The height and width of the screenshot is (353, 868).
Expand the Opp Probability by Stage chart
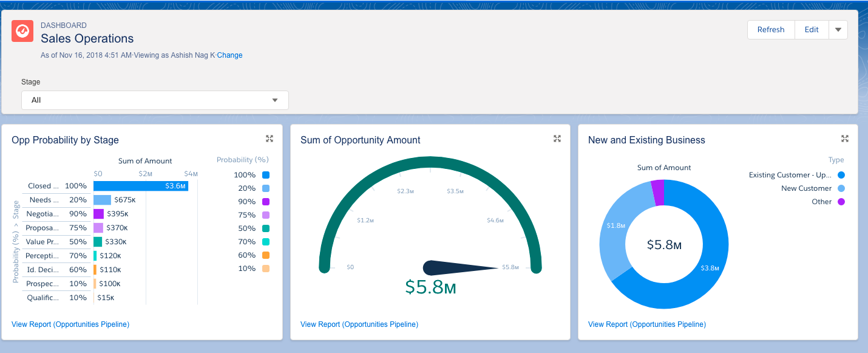270,139
